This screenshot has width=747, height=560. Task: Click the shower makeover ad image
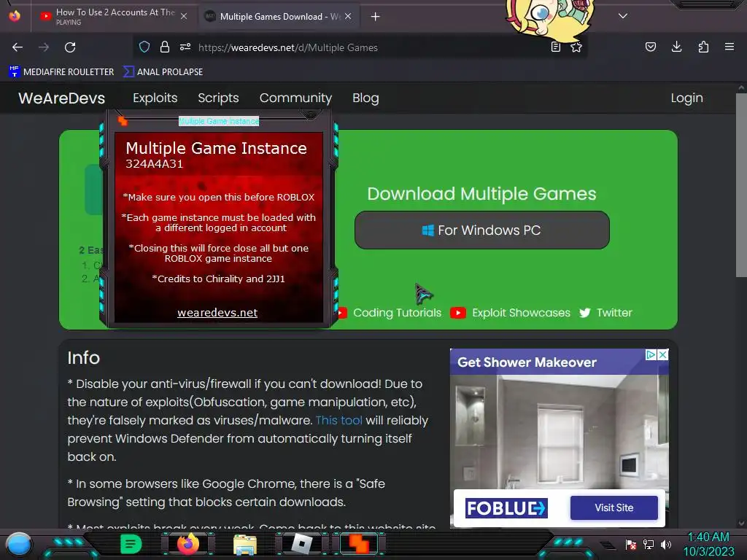point(560,431)
